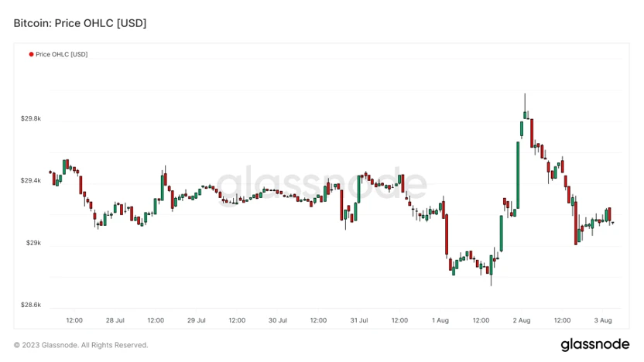Click the 29 Jul x-axis label
The height and width of the screenshot is (362, 644).
pos(197,319)
